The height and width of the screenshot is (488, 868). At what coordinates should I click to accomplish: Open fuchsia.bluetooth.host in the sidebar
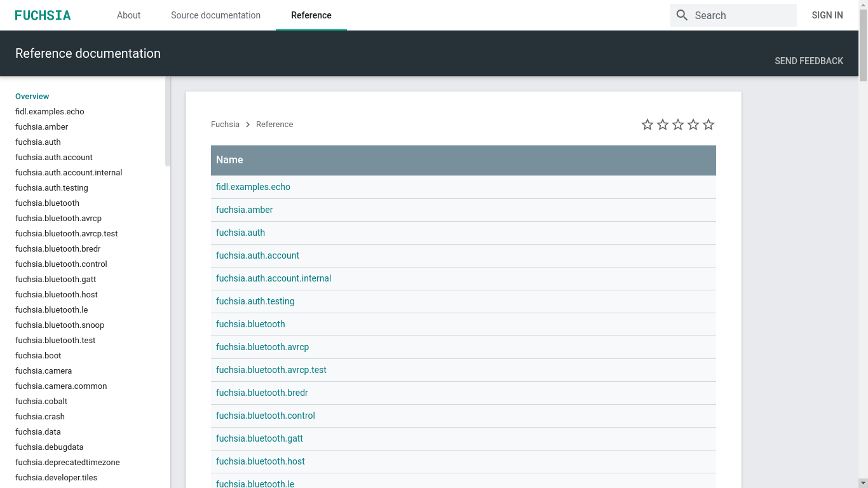point(57,295)
